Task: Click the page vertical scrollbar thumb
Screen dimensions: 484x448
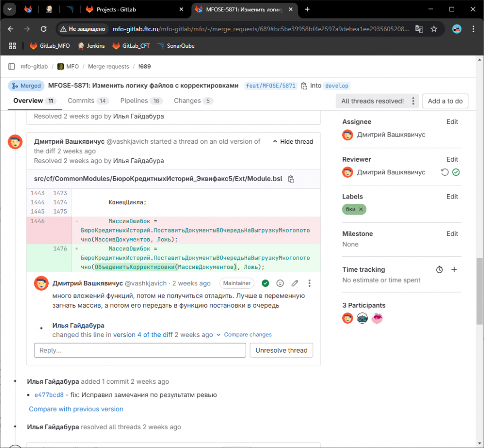Action: tap(479, 291)
